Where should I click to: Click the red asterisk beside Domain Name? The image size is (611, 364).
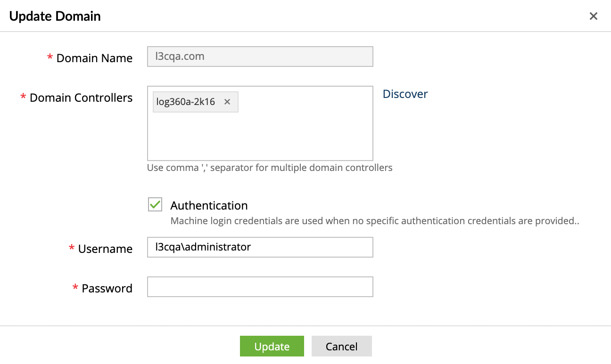50,57
